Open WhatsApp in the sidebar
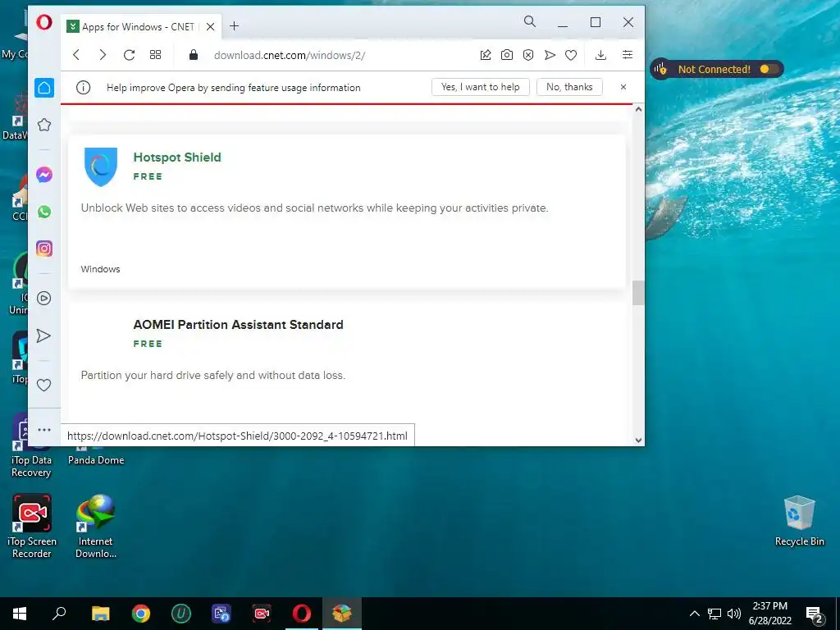Viewport: 840px width, 630px height. coord(44,212)
